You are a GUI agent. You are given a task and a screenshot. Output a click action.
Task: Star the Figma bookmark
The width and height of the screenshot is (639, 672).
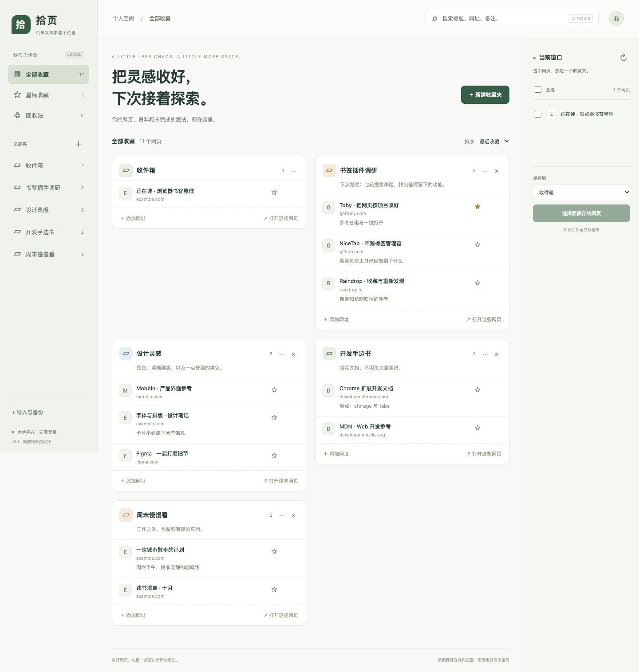click(x=274, y=456)
